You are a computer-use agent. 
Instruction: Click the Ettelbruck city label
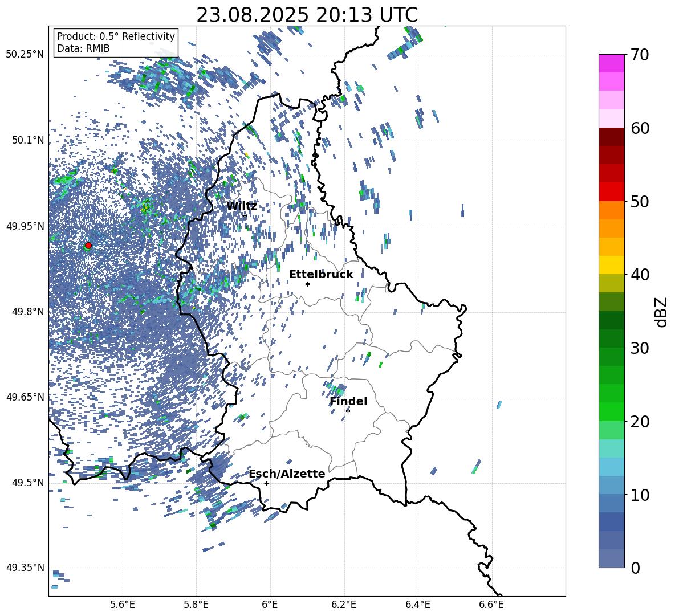(321, 275)
